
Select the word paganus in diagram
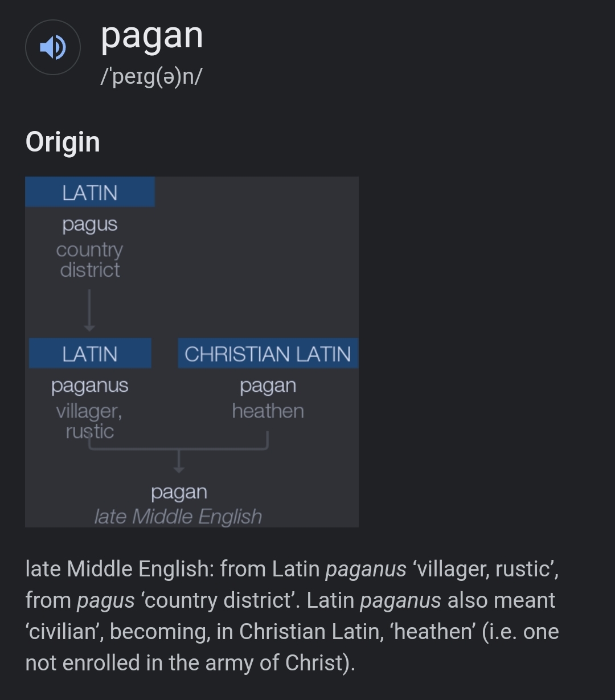pyautogui.click(x=90, y=386)
